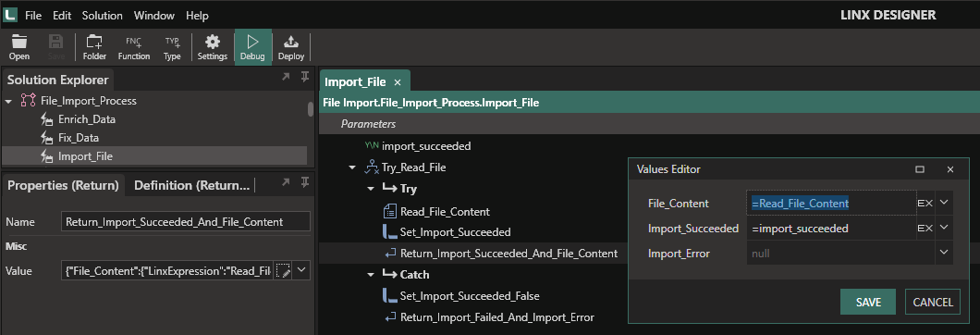
Task: Select Read_File_Content step
Action: [x=445, y=212]
